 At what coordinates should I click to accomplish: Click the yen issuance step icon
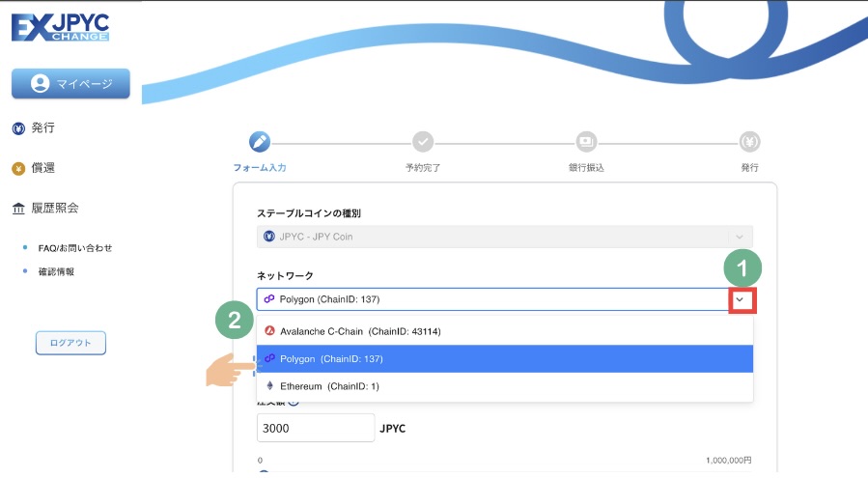[750, 142]
